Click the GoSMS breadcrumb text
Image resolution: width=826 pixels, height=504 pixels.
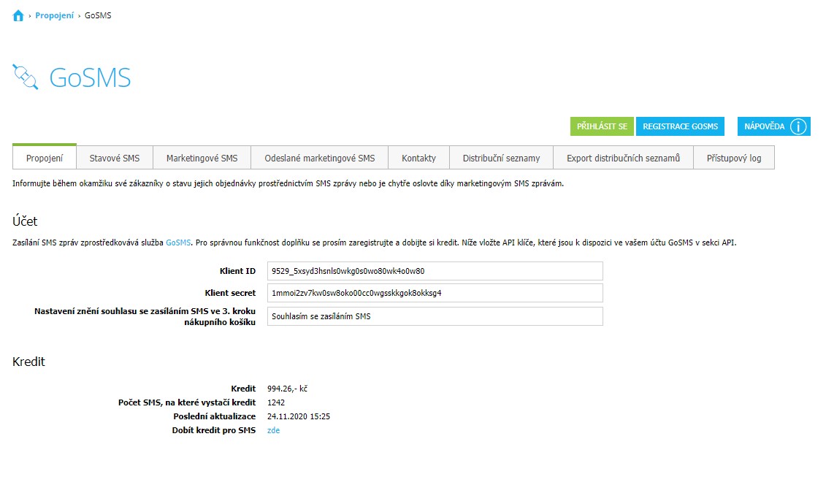pos(98,16)
